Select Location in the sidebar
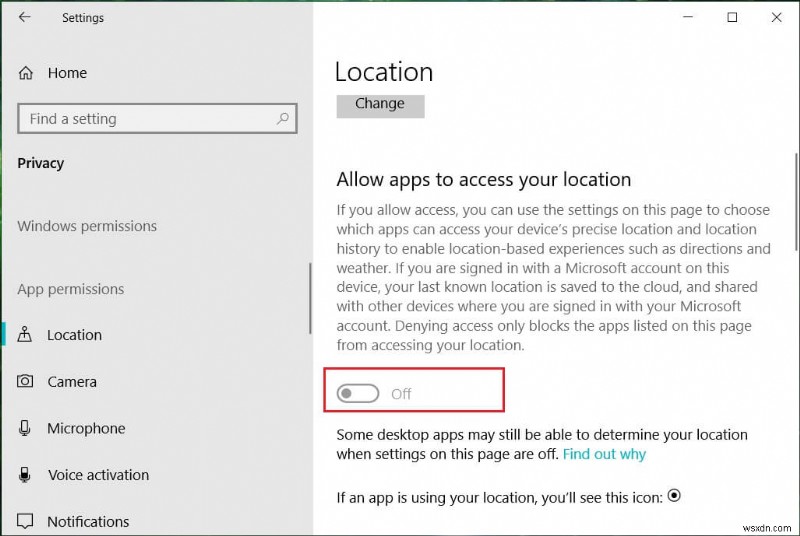Screen dimensions: 800x536 (x=74, y=335)
